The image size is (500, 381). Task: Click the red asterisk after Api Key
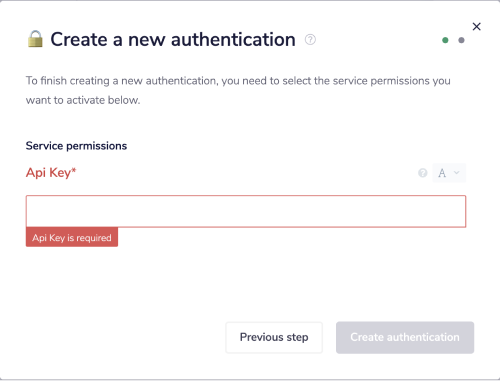[x=74, y=170]
